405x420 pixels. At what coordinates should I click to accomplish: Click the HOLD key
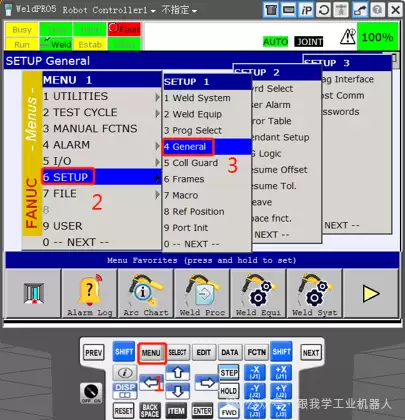(229, 391)
